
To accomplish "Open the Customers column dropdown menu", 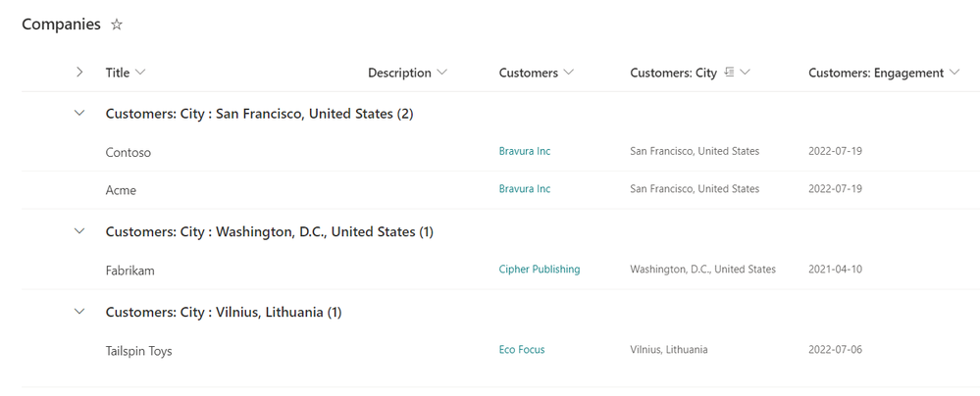I will [569, 73].
